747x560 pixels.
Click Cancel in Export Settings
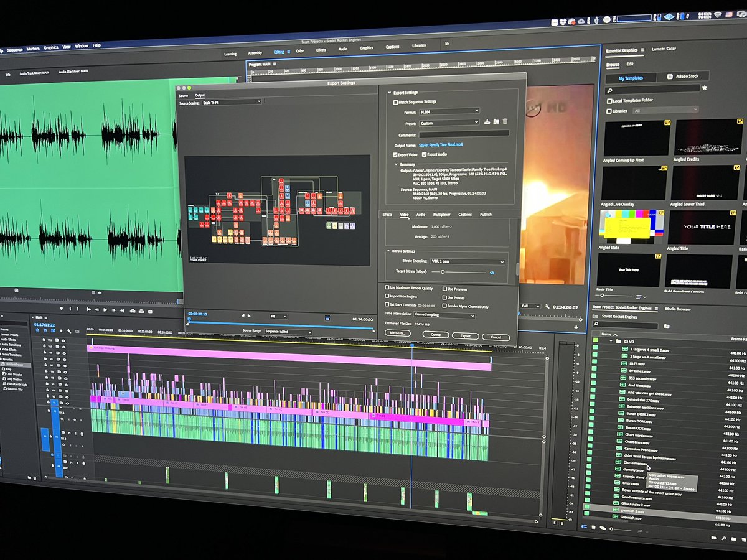click(x=496, y=337)
